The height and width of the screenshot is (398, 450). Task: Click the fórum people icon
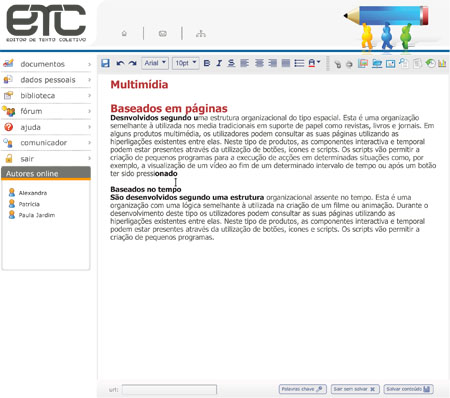(9, 111)
